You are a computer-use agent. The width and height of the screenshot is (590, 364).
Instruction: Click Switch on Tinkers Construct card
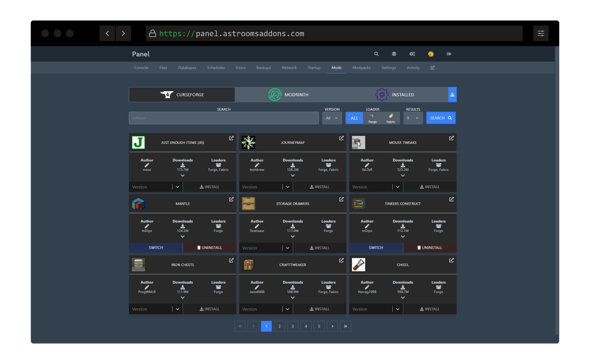376,248
